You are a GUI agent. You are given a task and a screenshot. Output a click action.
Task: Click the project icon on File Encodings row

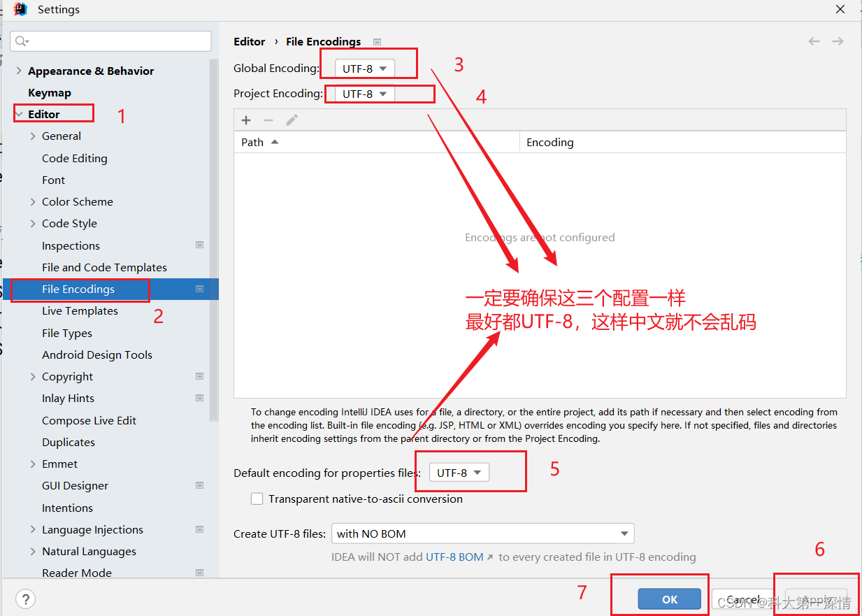pyautogui.click(x=200, y=289)
